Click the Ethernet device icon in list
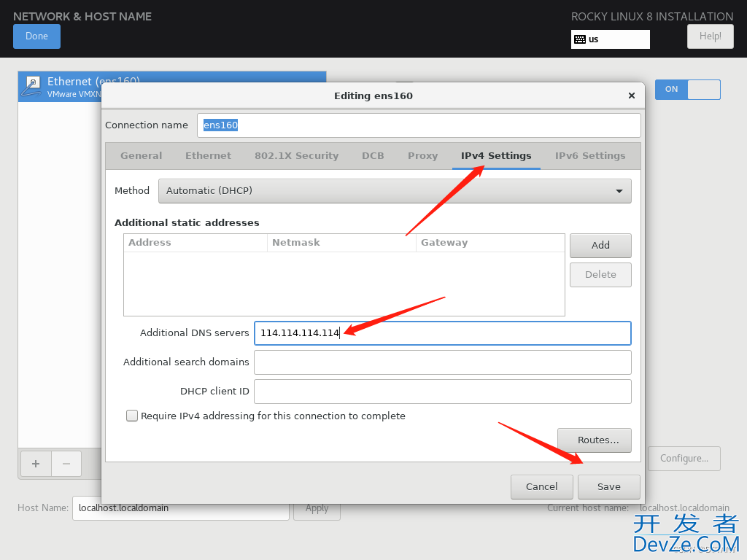Screen dimensions: 747x560 [32, 86]
